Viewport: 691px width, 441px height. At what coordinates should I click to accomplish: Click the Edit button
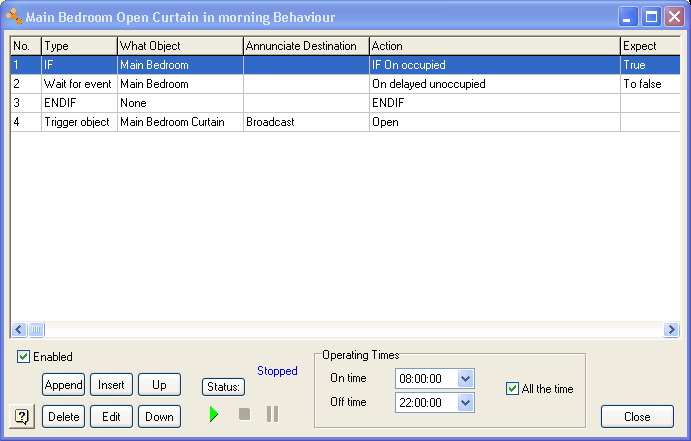(111, 416)
